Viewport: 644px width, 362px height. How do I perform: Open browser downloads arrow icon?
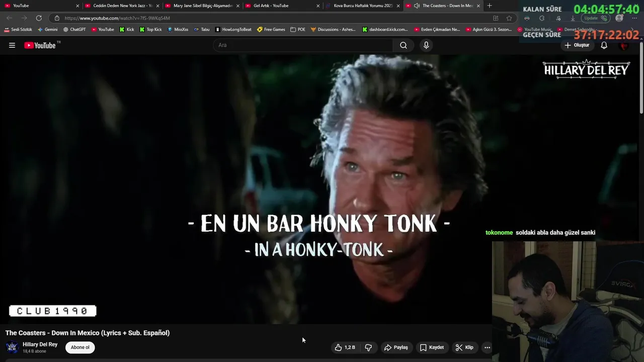pyautogui.click(x=573, y=18)
